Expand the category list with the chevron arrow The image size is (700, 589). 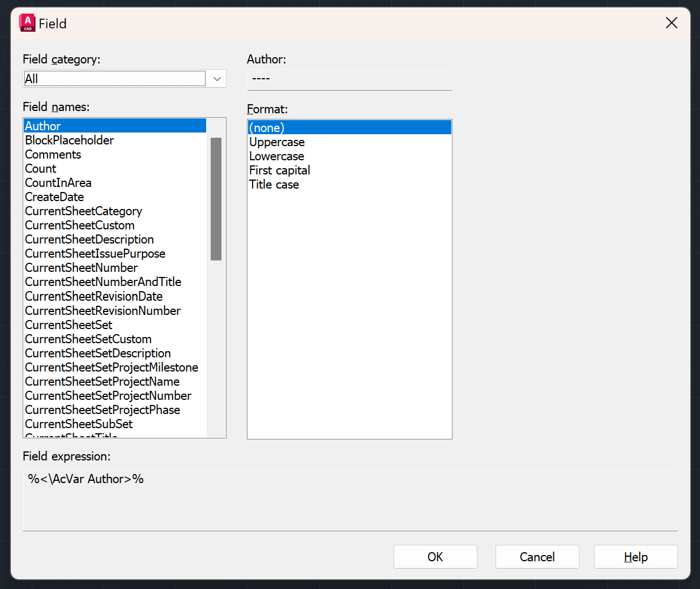(x=216, y=78)
